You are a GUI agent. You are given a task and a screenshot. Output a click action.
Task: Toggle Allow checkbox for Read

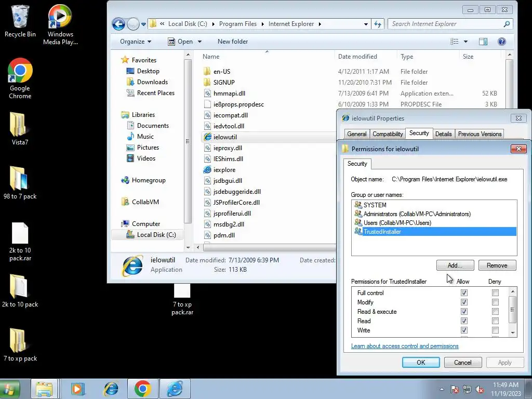[464, 321]
